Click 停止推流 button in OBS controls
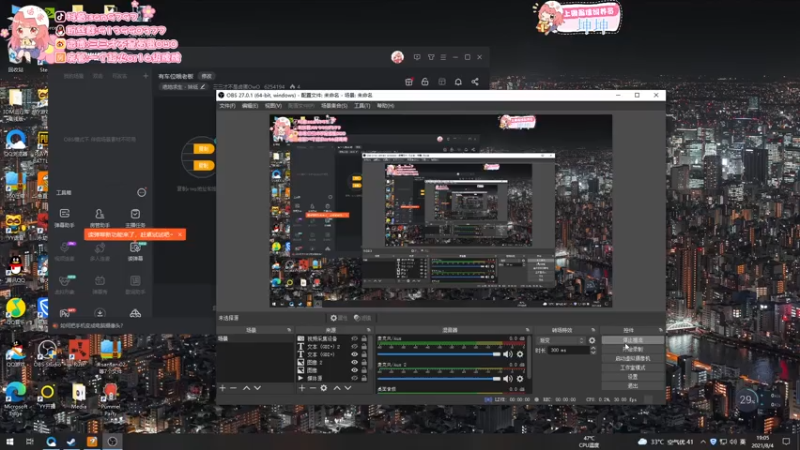The height and width of the screenshot is (450, 800). point(633,340)
